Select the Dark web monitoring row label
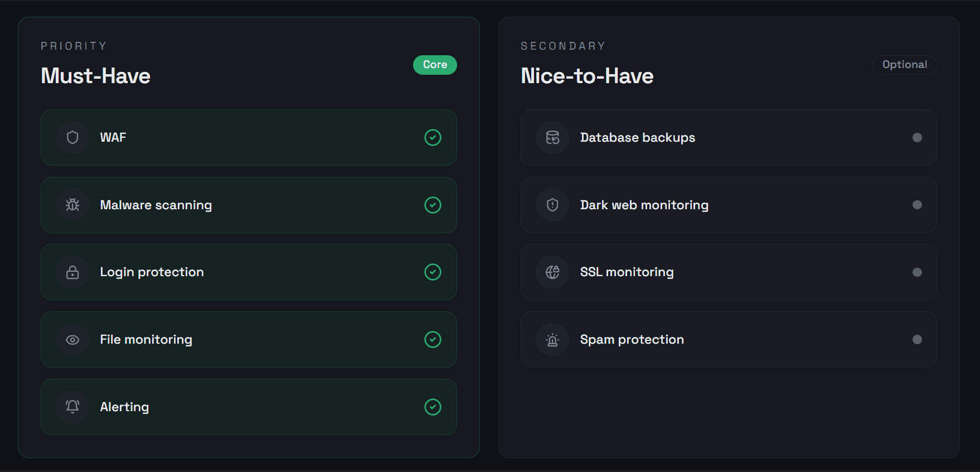 tap(644, 205)
